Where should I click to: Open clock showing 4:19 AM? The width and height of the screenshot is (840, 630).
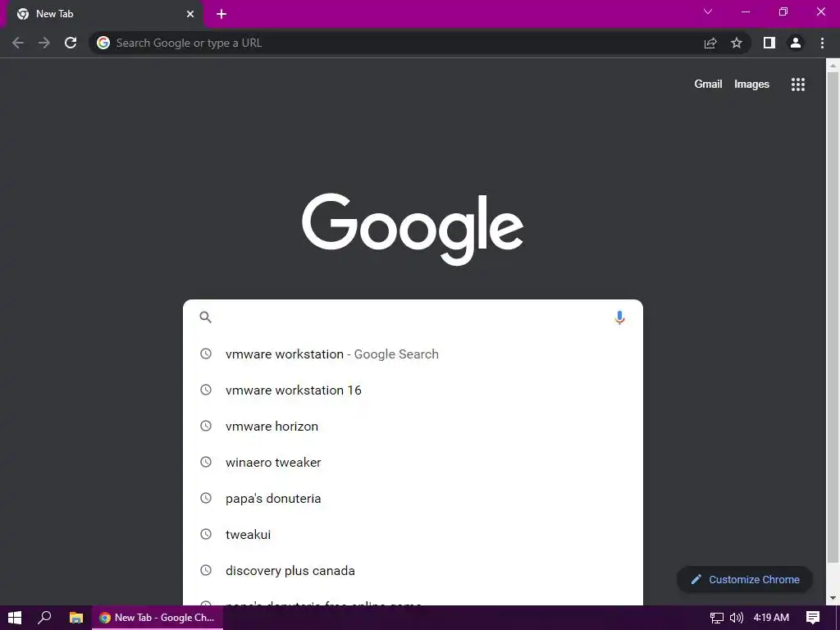point(771,618)
